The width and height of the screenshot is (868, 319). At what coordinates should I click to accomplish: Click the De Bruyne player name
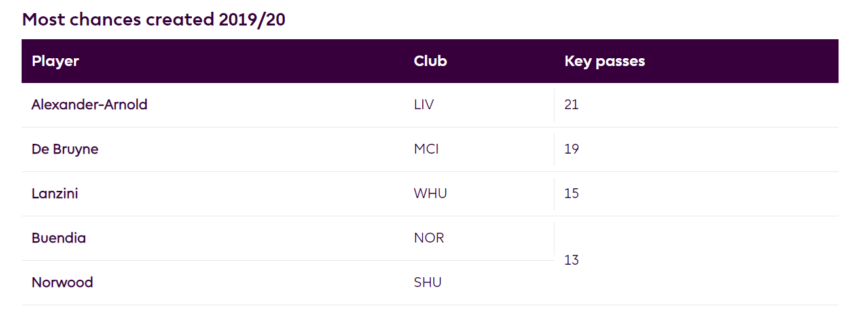(65, 149)
